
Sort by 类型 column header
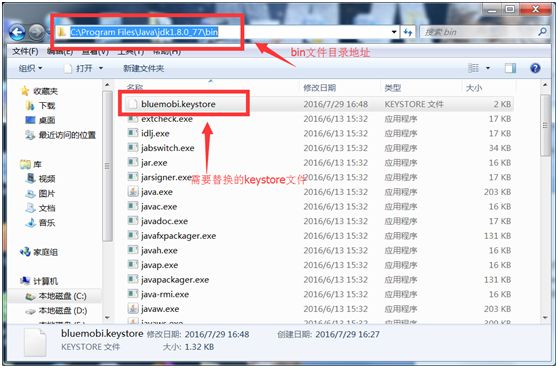pos(393,88)
